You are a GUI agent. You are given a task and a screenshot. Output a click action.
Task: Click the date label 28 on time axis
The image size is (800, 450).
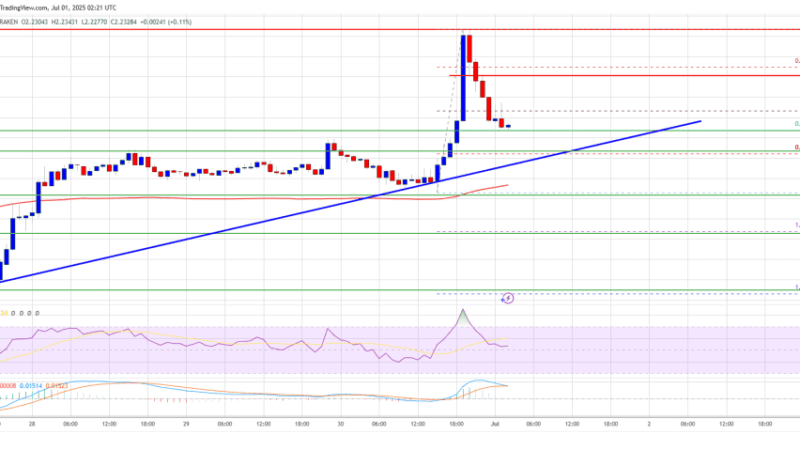(32, 424)
